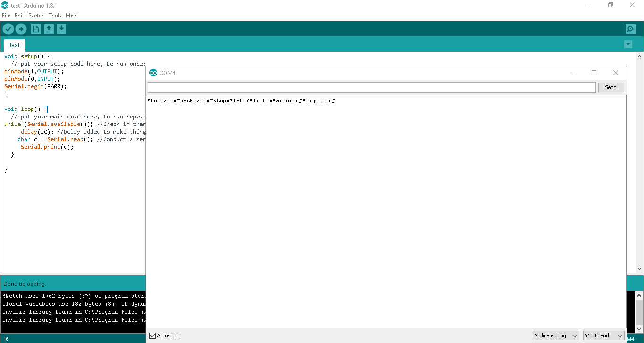644x343 pixels.
Task: Select the test sketch tab
Action: coord(15,45)
